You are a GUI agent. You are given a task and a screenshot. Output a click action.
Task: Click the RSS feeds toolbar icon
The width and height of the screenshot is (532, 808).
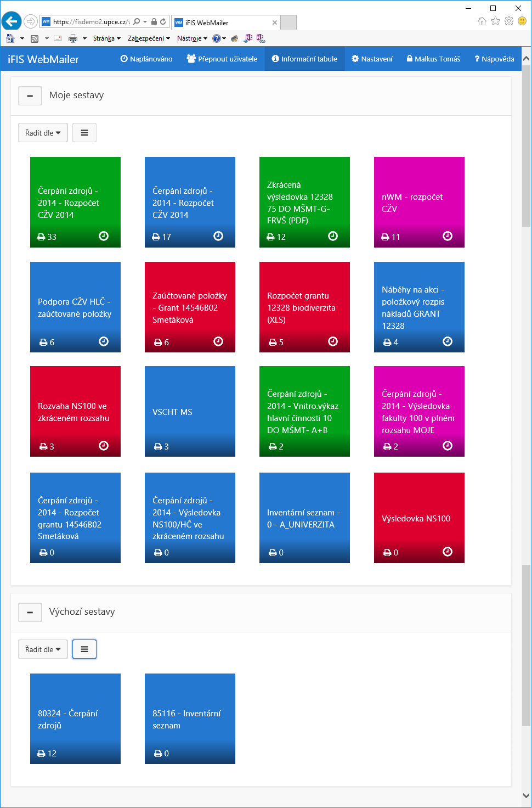(x=35, y=38)
